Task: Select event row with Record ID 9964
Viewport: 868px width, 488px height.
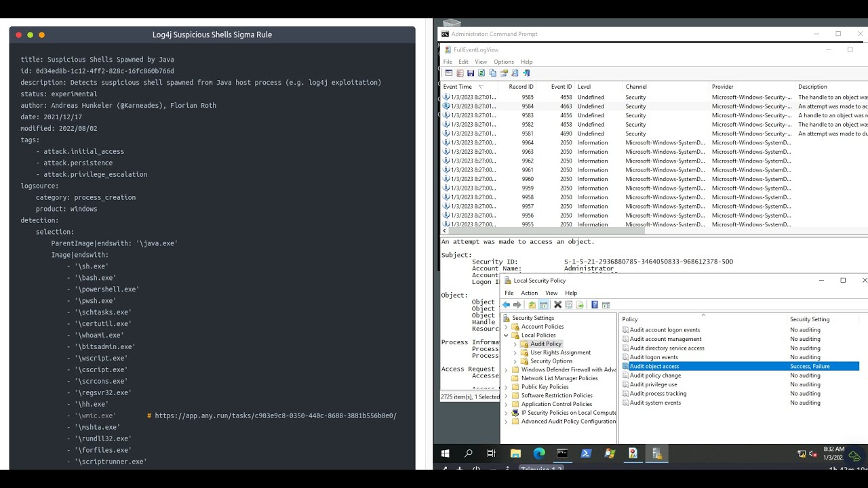Action: (654, 143)
